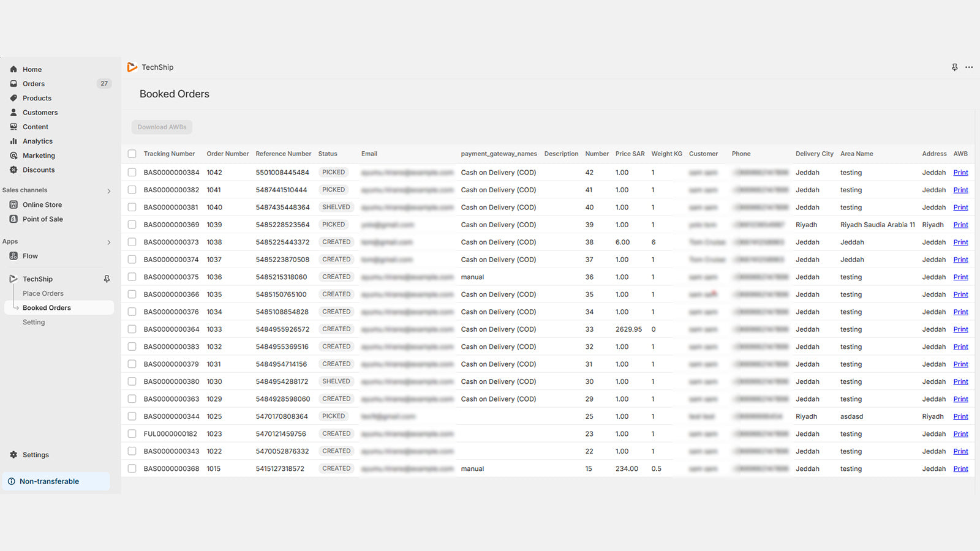Click the Products icon

click(x=14, y=98)
